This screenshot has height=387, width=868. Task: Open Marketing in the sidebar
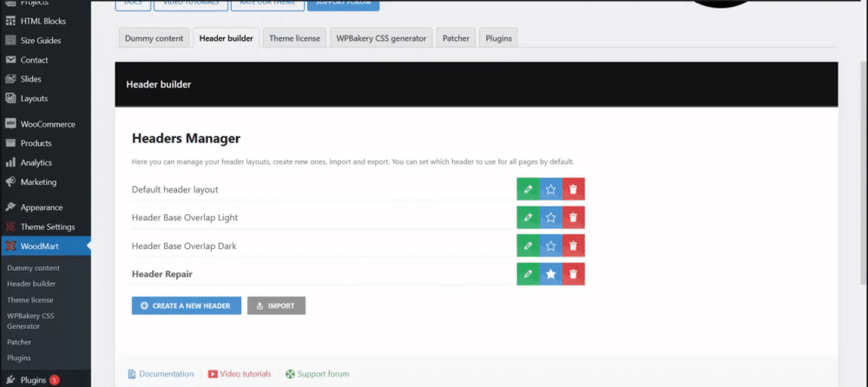coord(45,181)
